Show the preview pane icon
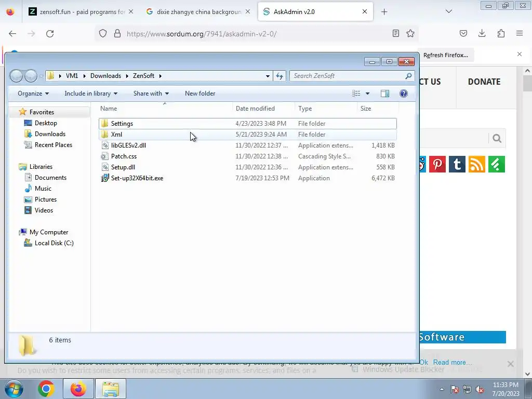The height and width of the screenshot is (399, 532). click(385, 94)
